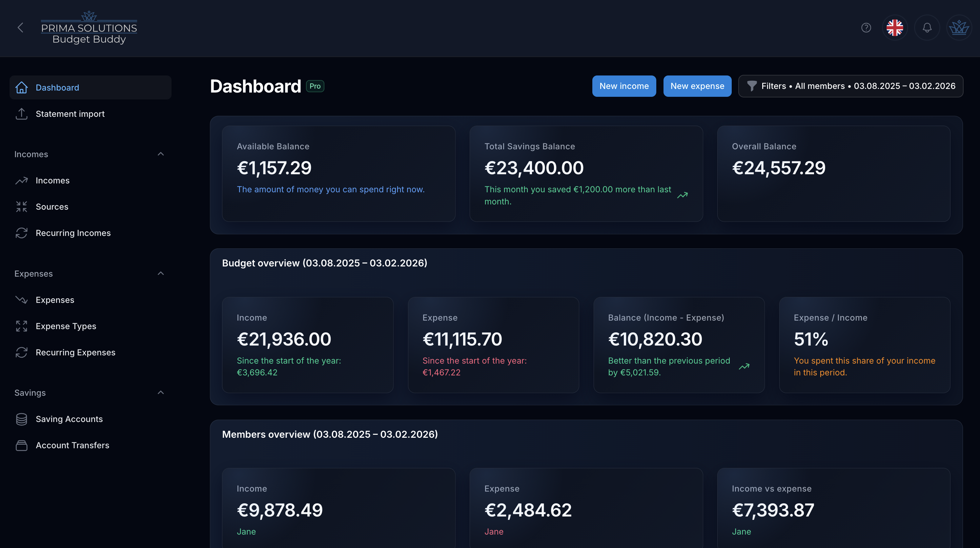Click the New expense button
This screenshot has height=548, width=980.
(697, 86)
